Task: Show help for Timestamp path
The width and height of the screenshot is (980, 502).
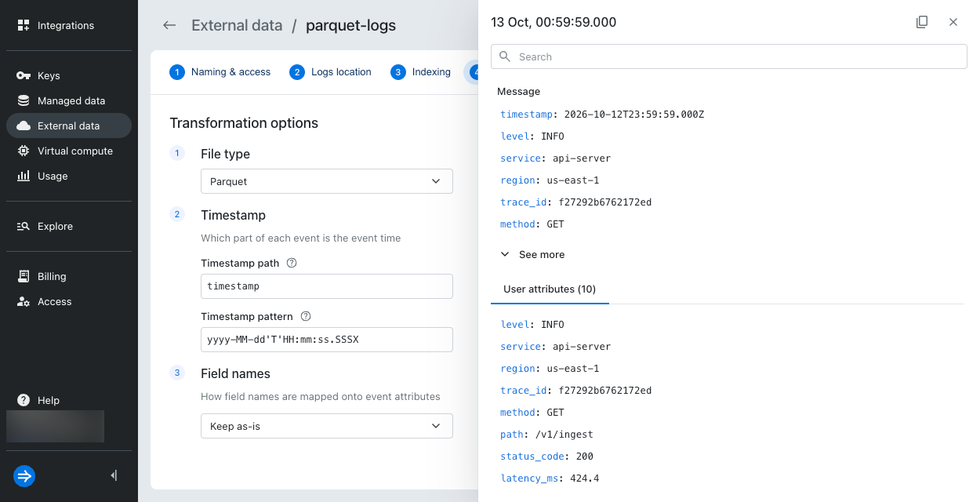Action: [292, 264]
